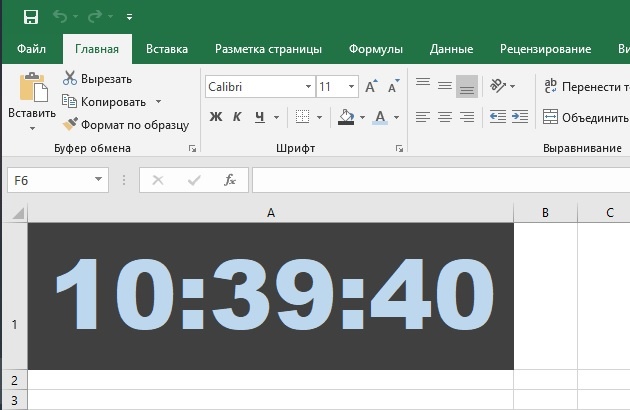630x410 pixels.
Task: Save the workbook with the floppy icon
Action: 31,17
